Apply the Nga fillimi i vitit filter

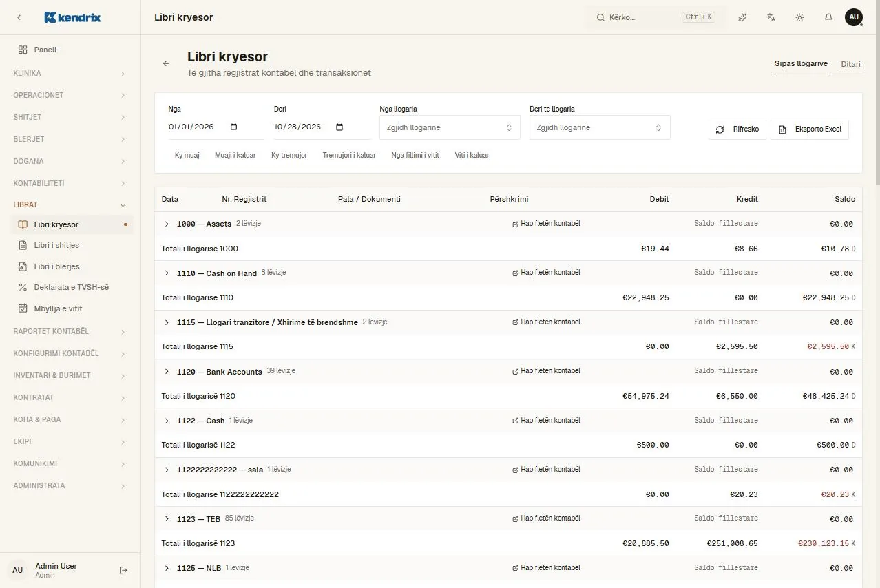click(x=415, y=156)
